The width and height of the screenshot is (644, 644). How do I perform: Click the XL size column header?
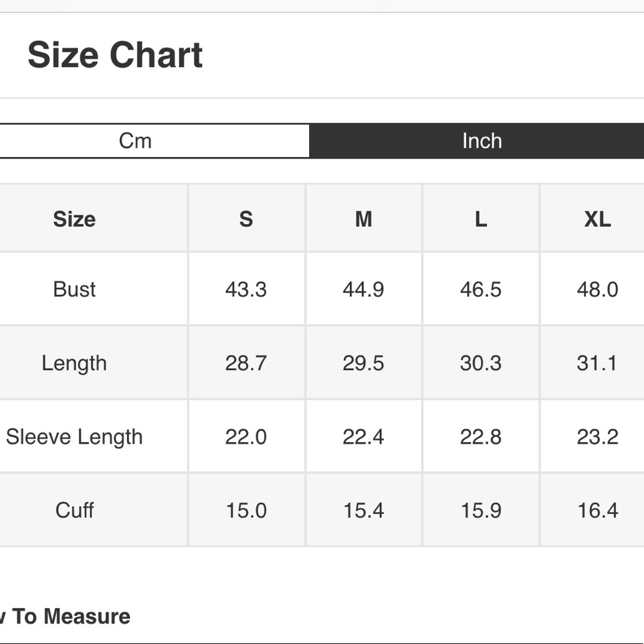pyautogui.click(x=597, y=219)
